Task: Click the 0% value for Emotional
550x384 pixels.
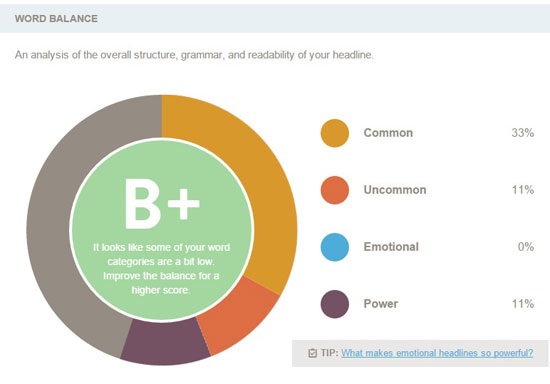Action: [x=526, y=247]
